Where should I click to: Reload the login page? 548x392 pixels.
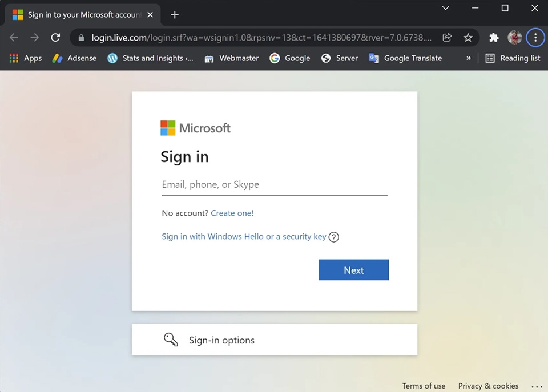click(x=55, y=38)
